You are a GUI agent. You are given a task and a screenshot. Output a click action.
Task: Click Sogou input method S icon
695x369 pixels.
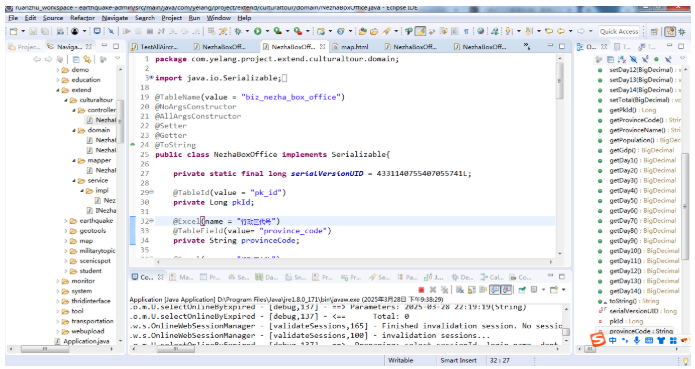tap(598, 340)
